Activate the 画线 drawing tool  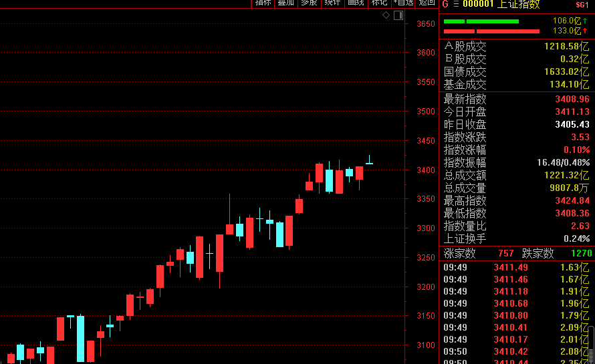tap(356, 3)
